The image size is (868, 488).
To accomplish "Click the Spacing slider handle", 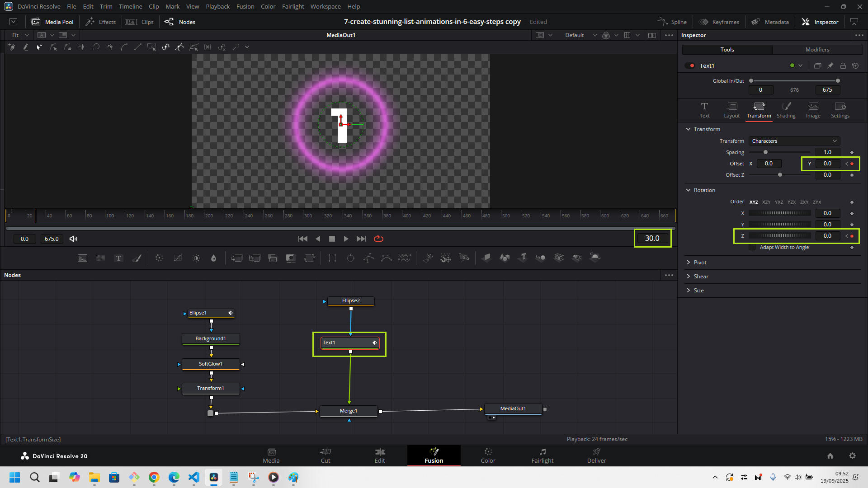I will (x=765, y=152).
